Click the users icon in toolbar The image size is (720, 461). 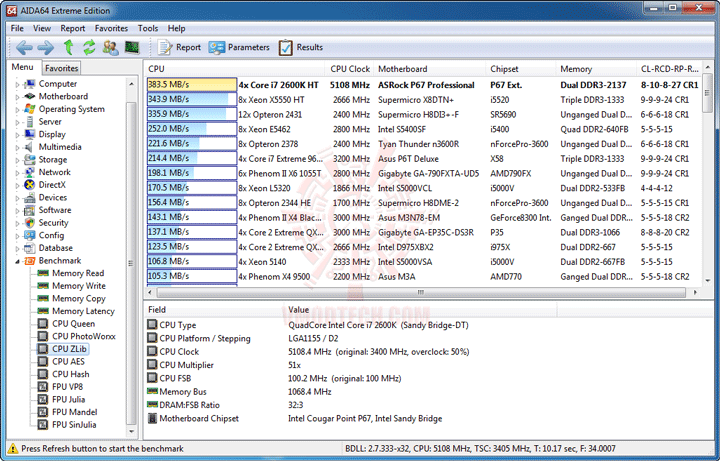(x=110, y=47)
